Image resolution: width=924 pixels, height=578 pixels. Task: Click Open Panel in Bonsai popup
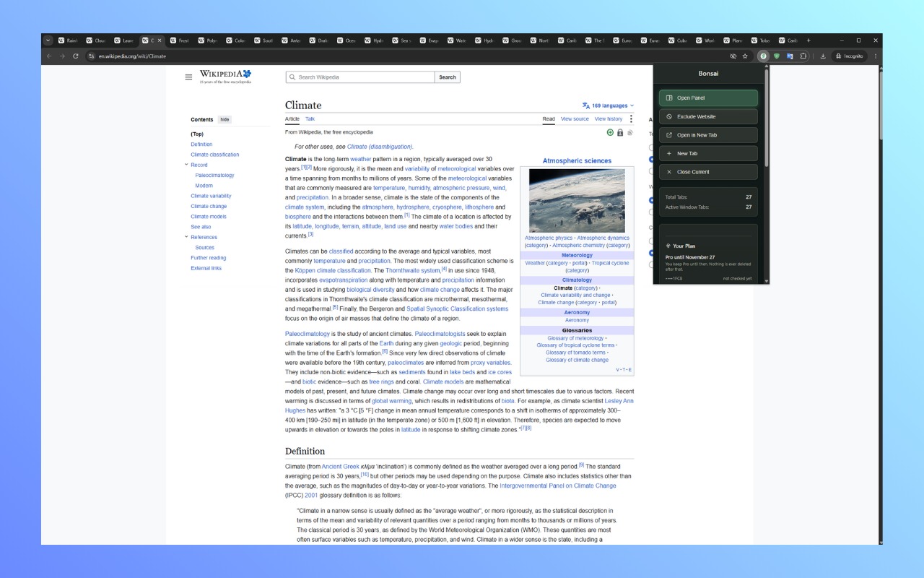[708, 98]
